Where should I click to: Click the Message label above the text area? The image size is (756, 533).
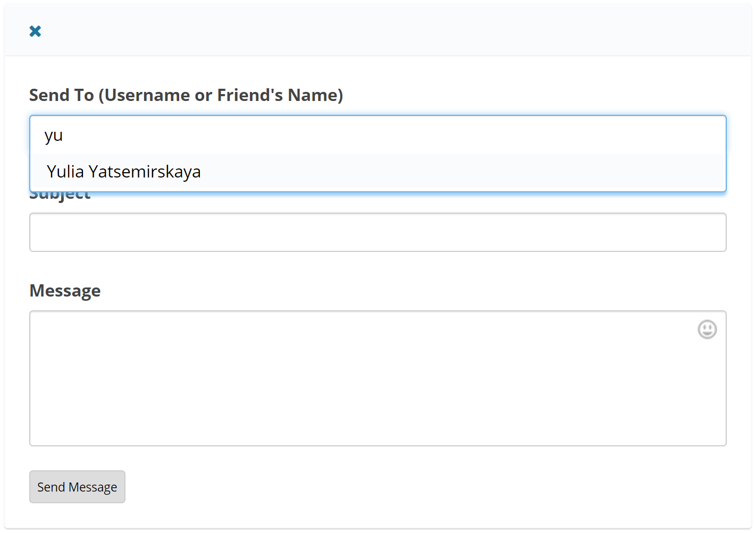pos(65,291)
